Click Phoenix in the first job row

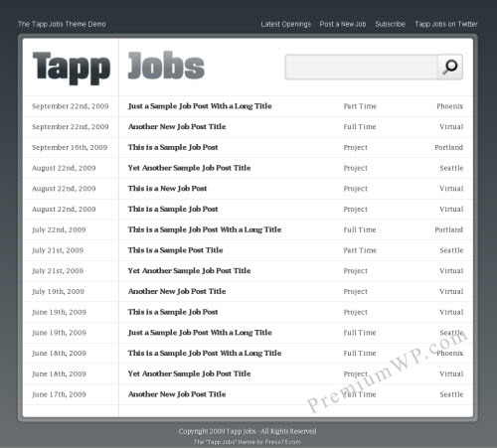coord(450,106)
